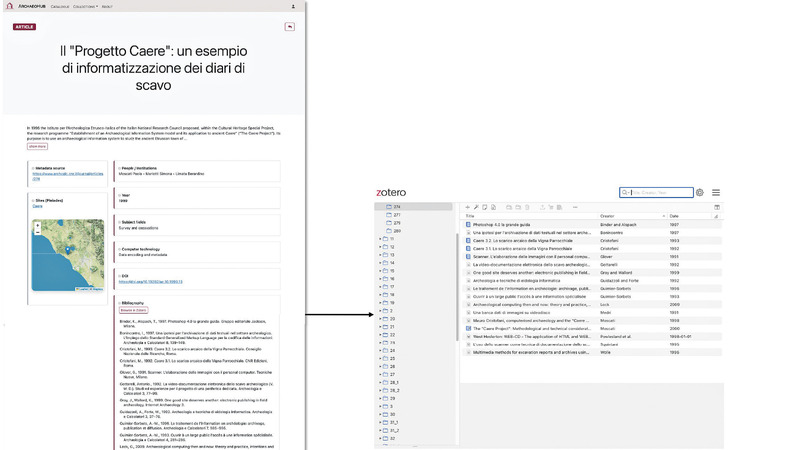Select item 'Photoshop 4.0 la grande guida'
The width and height of the screenshot is (800, 450).
(592, 224)
